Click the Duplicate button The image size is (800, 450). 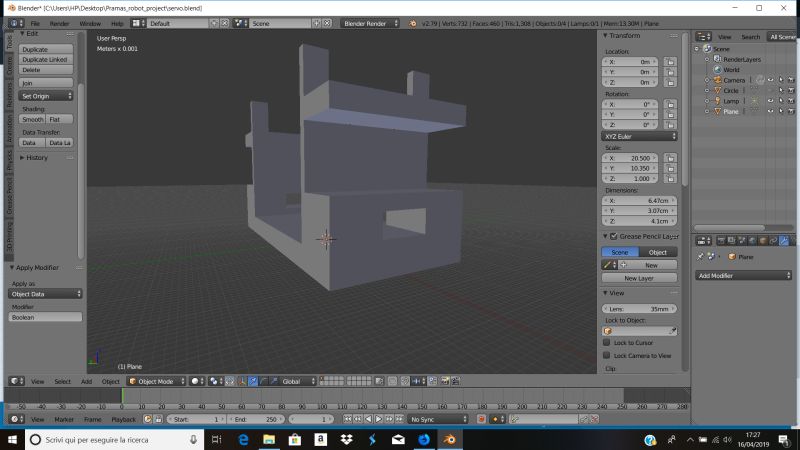tap(46, 49)
